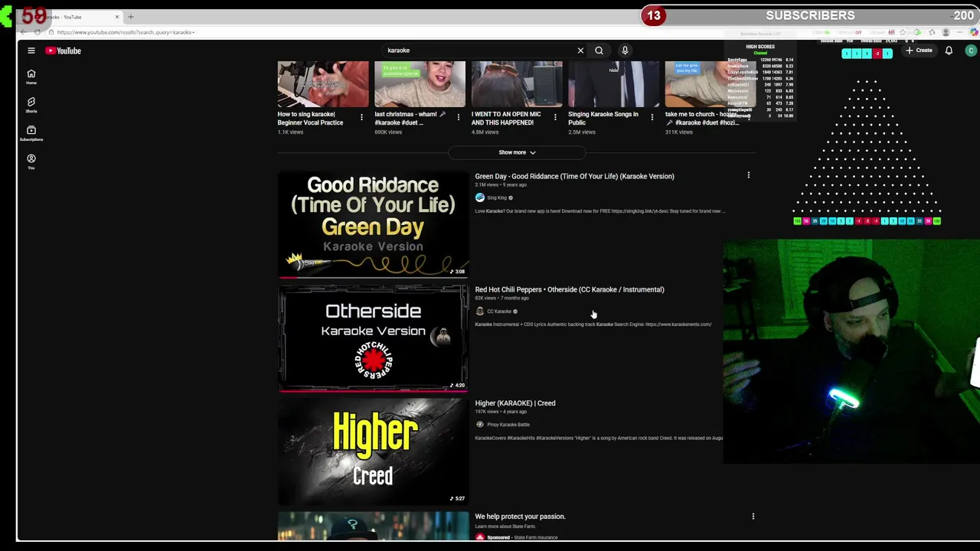Click Sing King channel avatar
The image size is (980, 551).
pyautogui.click(x=480, y=197)
